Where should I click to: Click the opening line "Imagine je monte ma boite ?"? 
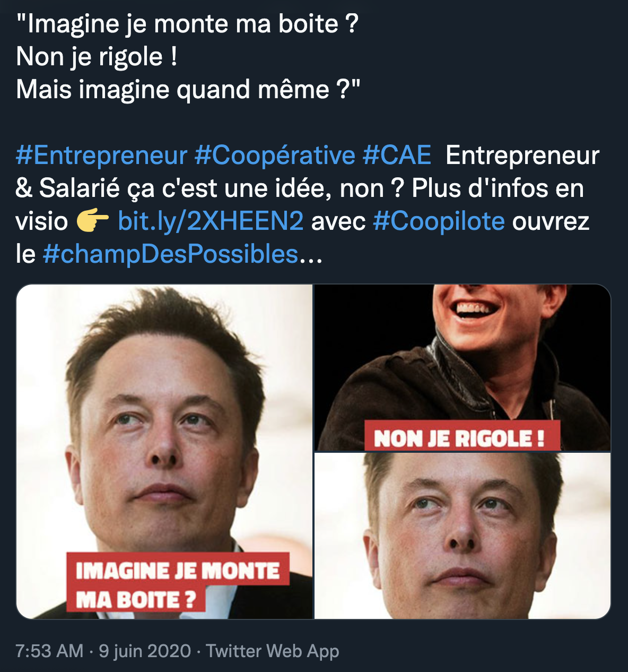187,24
